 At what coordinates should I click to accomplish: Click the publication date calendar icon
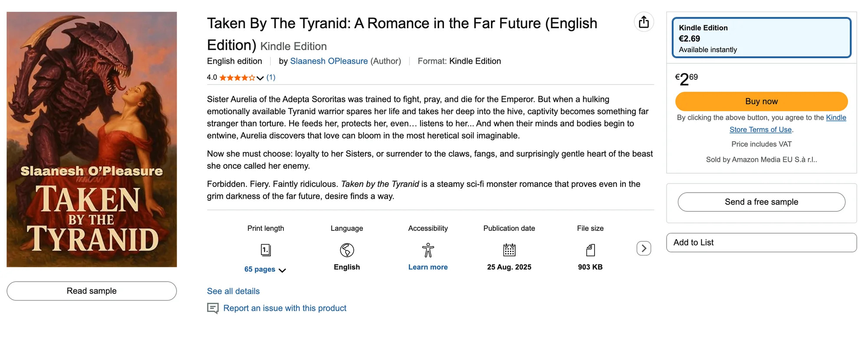point(509,250)
